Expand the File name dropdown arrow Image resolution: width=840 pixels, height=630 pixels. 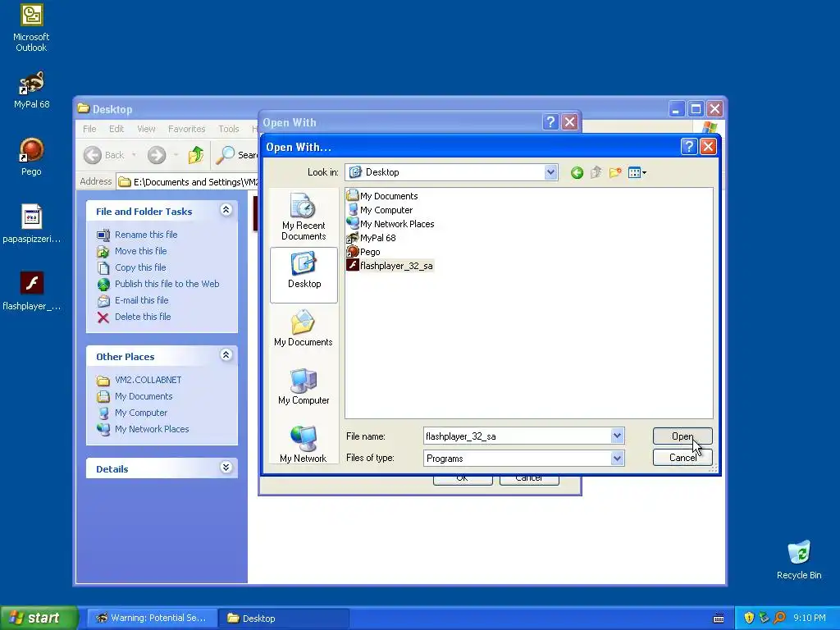(x=617, y=436)
